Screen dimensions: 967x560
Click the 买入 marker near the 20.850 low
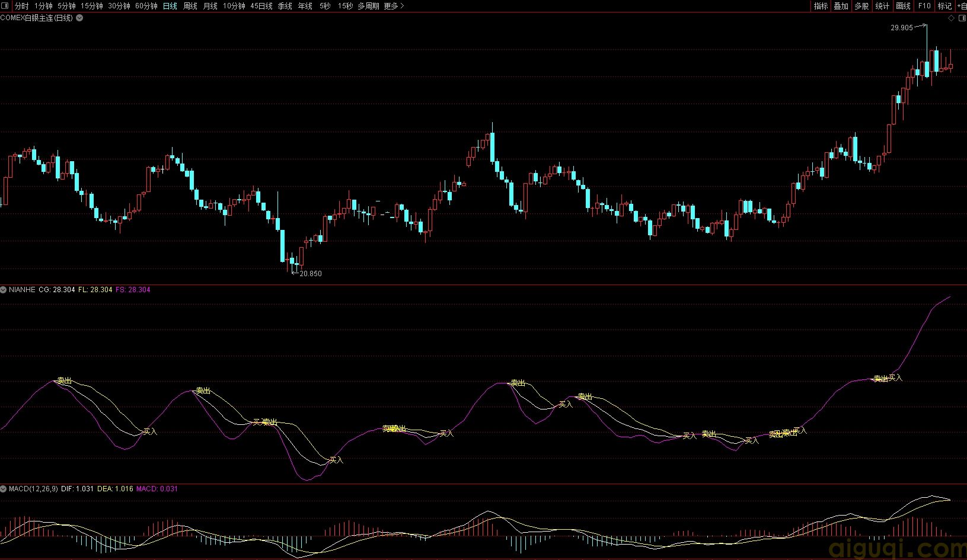336,460
